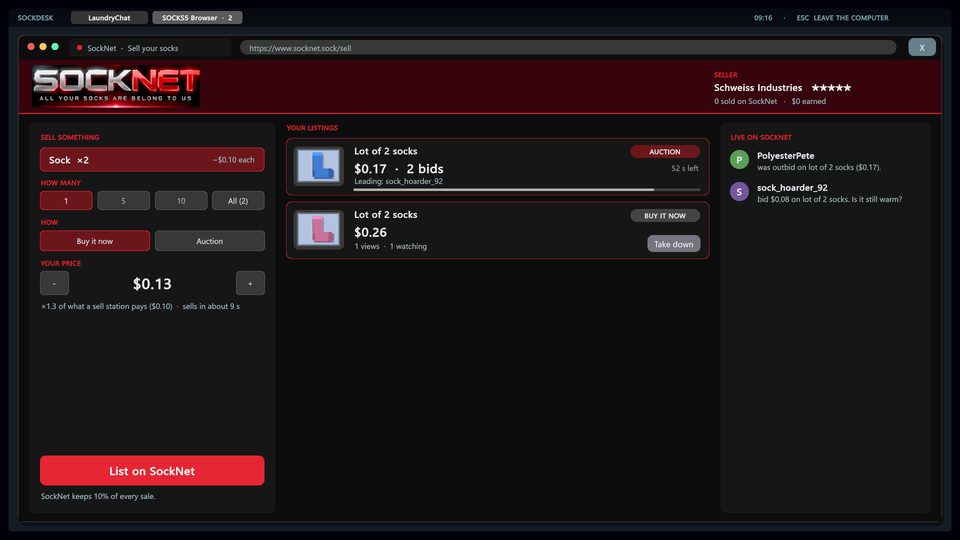The width and height of the screenshot is (960, 540).
Task: Click the 09:16 clock
Action: (763, 18)
